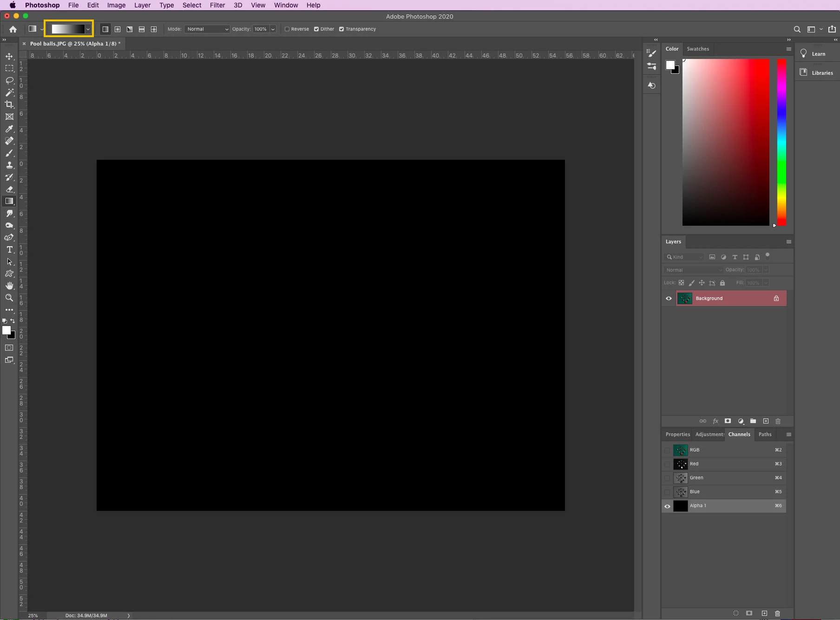
Task: Click the Share icon at top right
Action: [832, 29]
